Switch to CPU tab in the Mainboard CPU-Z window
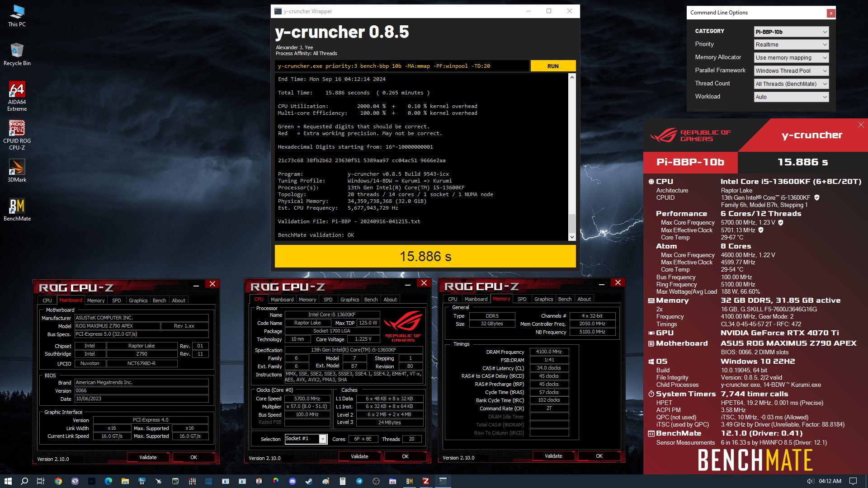 click(x=47, y=300)
